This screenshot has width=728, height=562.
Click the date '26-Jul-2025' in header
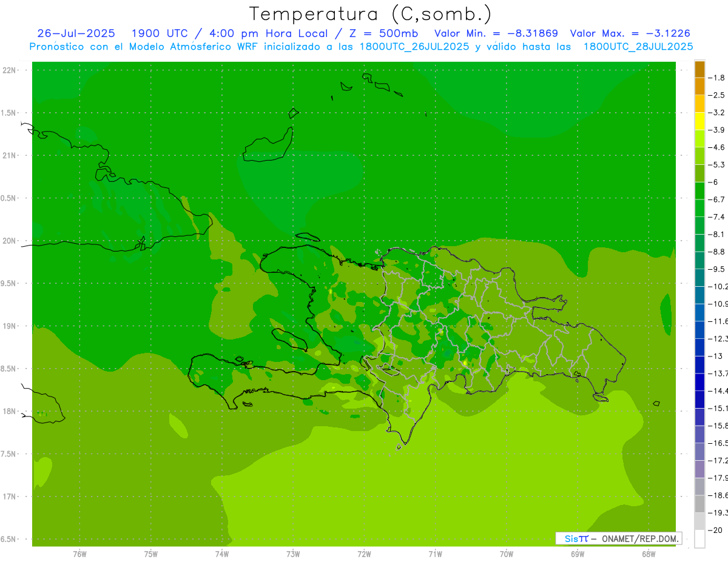76,33
